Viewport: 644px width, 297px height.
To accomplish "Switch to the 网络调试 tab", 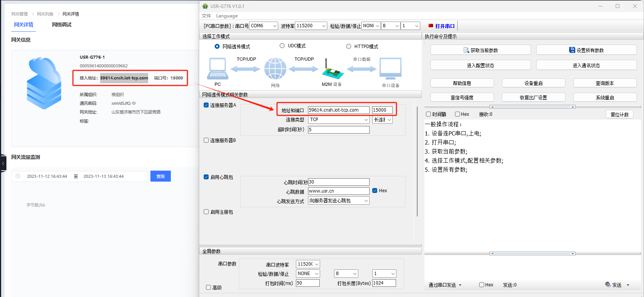I will coord(62,25).
